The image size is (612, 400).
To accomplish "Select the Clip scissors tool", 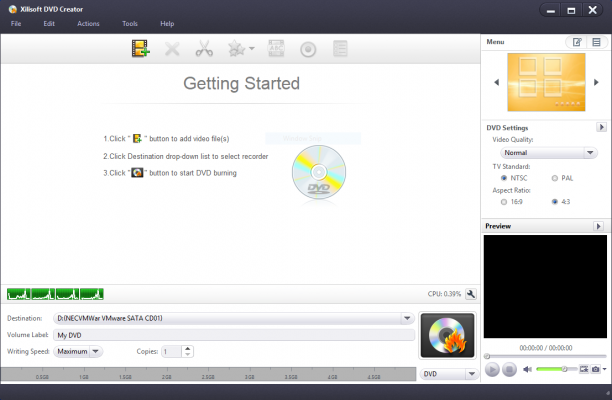I will coord(204,49).
